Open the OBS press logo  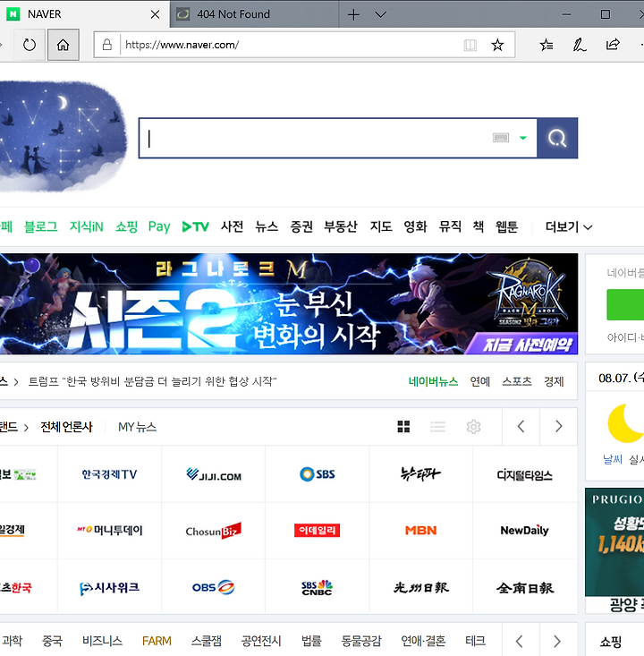213,587
